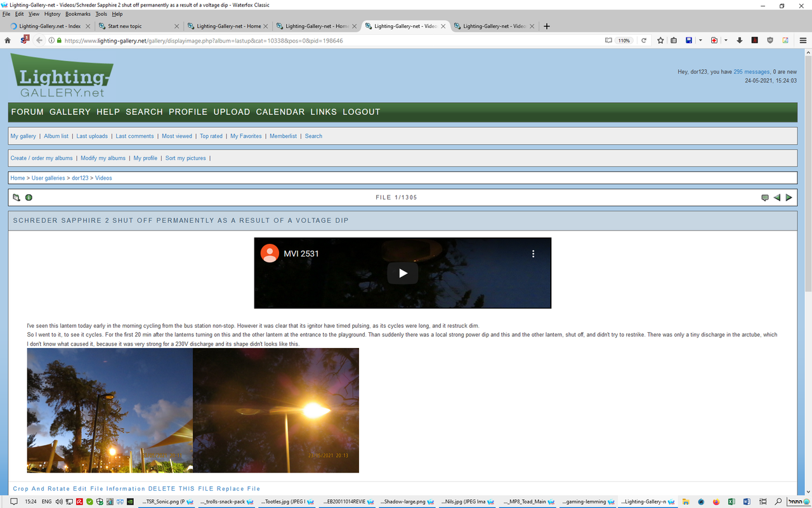Switch to 'Lighting-Gallery.net - Index' tab
The height and width of the screenshot is (508, 812).
pos(49,26)
